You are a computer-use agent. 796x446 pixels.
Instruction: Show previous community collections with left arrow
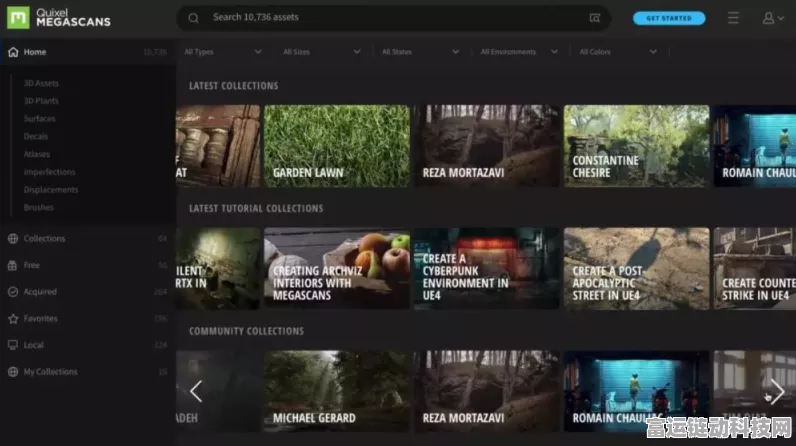[196, 391]
